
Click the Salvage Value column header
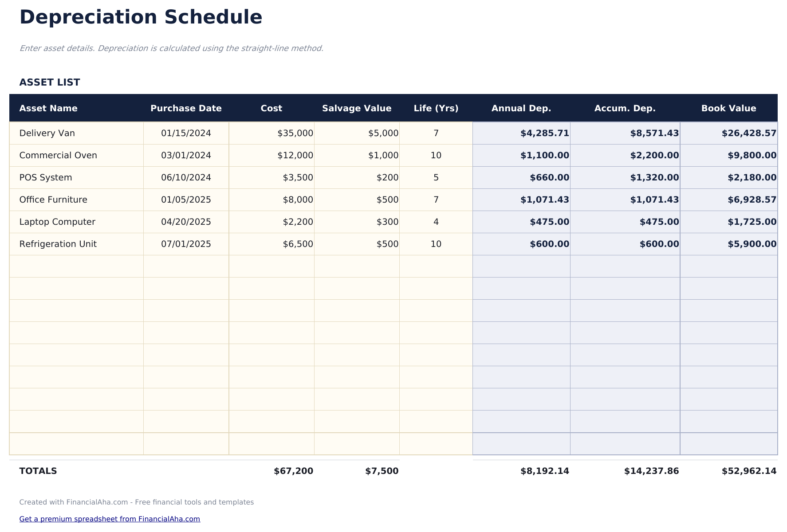point(357,108)
